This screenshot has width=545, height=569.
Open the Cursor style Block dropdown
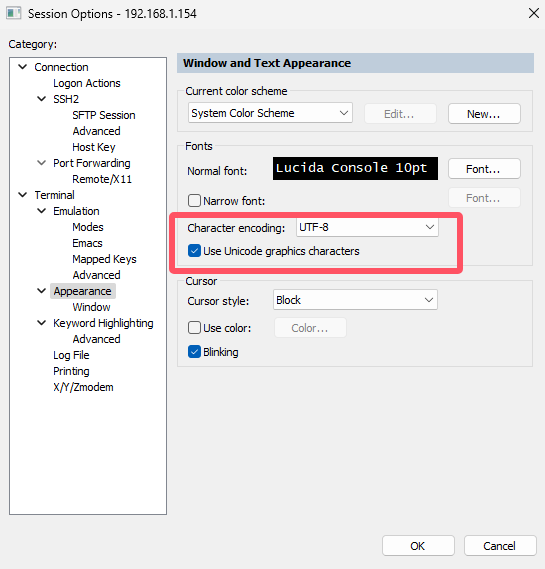click(x=355, y=300)
